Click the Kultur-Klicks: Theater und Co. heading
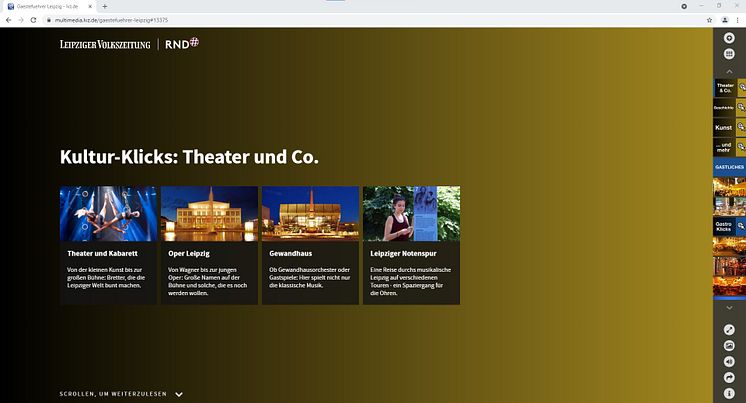The width and height of the screenshot is (746, 403). [x=189, y=157]
